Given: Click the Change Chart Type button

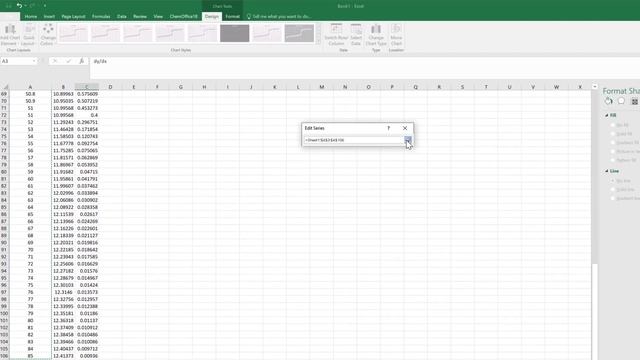Looking at the screenshot, I should click(x=376, y=35).
